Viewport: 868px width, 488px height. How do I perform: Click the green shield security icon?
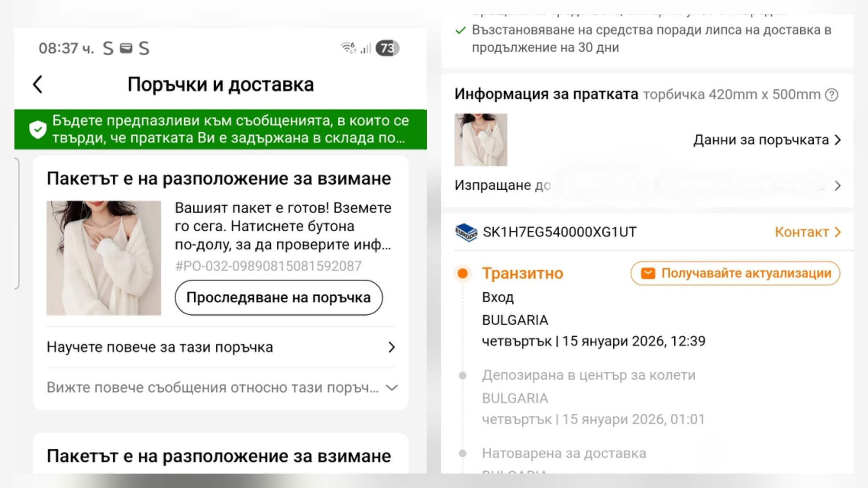[38, 129]
